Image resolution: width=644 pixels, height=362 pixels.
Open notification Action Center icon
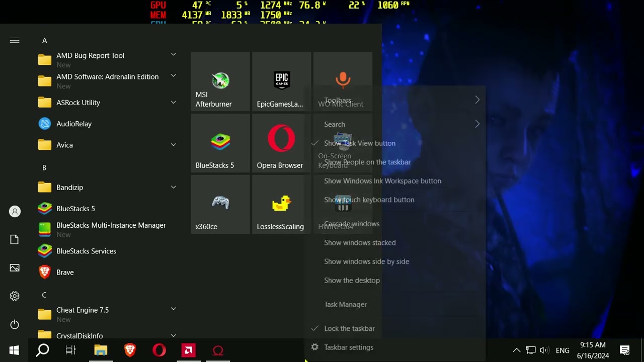click(625, 350)
